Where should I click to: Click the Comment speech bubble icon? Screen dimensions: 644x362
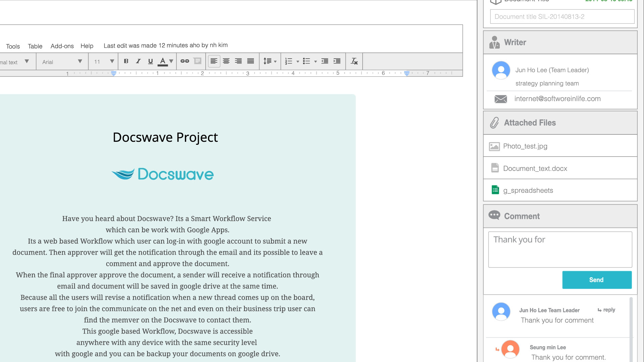pyautogui.click(x=494, y=215)
